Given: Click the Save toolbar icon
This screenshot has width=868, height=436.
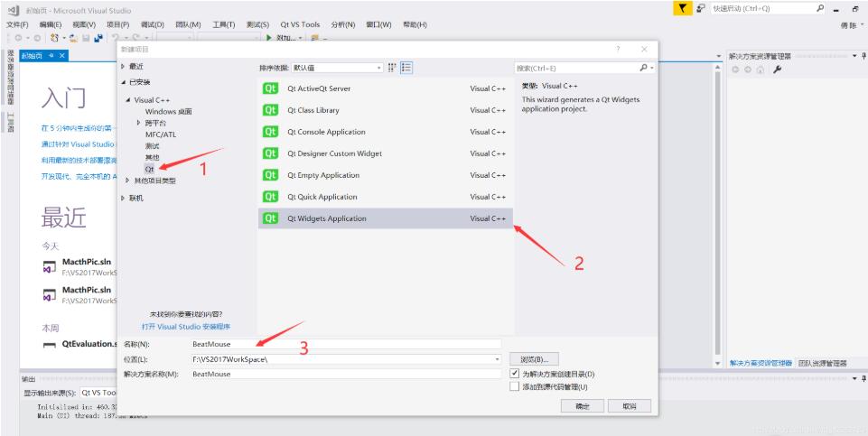Looking at the screenshot, I should (86, 38).
